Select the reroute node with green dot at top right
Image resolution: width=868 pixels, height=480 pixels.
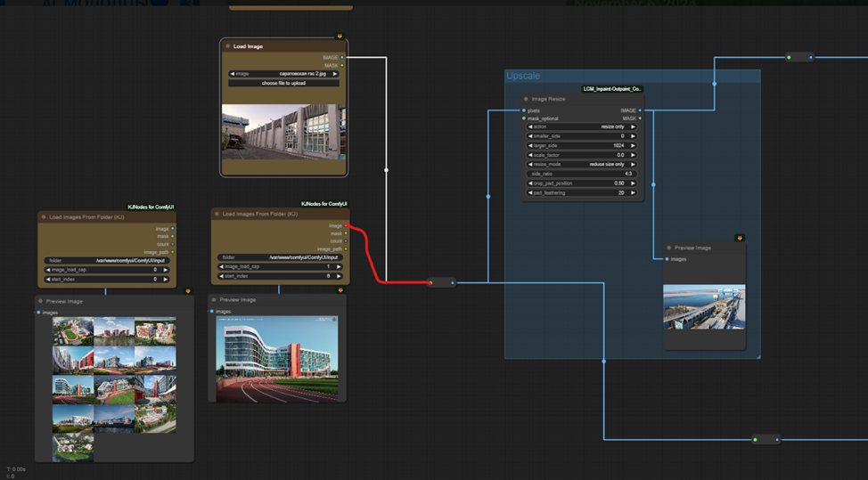tap(800, 57)
